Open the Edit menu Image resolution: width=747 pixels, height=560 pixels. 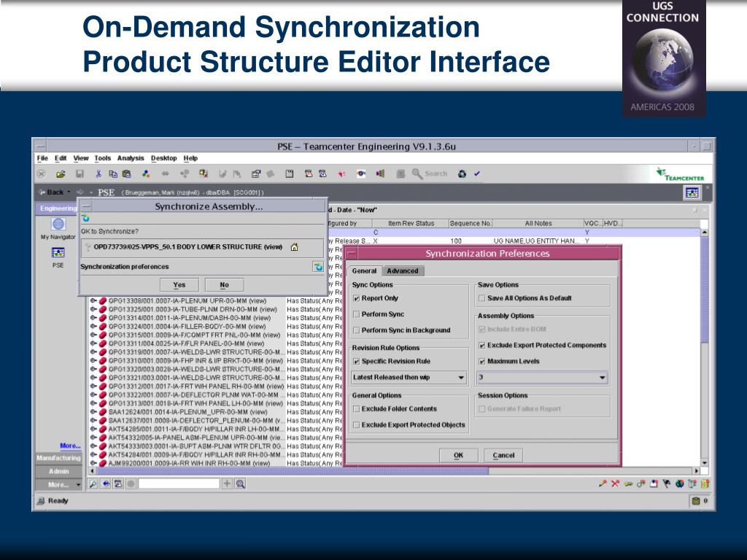[x=61, y=158]
